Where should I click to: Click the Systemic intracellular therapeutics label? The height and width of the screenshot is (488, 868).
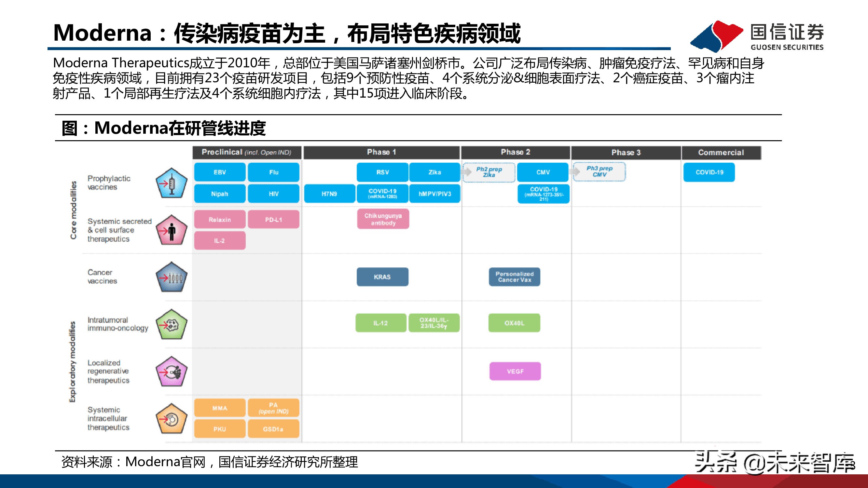[108, 418]
